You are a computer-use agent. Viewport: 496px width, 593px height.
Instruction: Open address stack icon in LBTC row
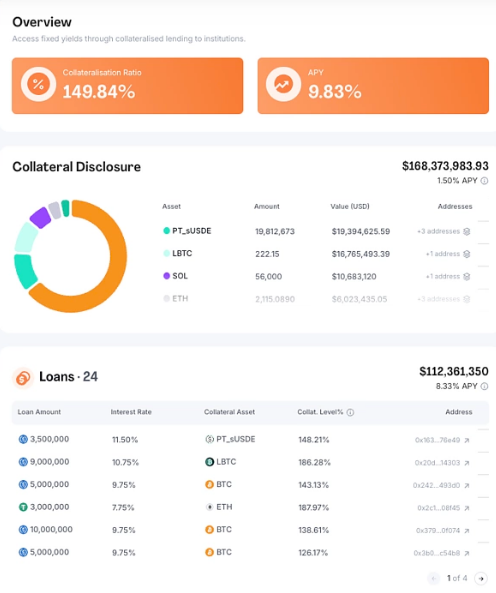(x=467, y=254)
